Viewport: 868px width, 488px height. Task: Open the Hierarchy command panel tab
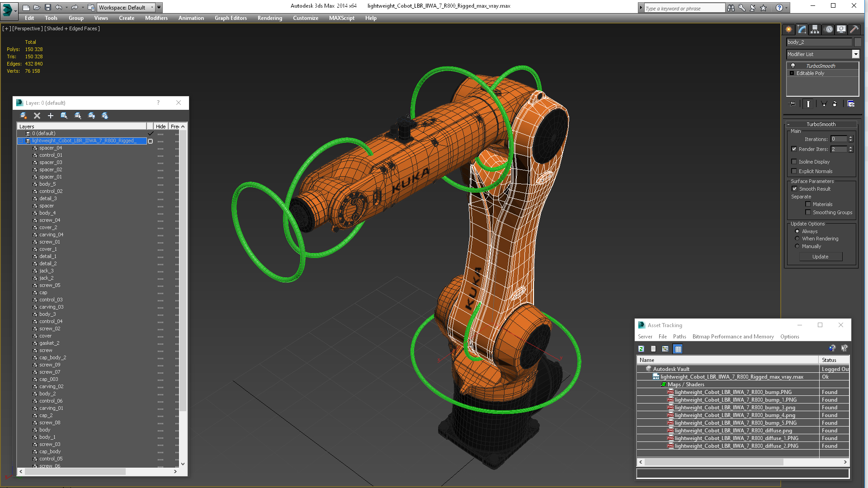click(x=815, y=29)
